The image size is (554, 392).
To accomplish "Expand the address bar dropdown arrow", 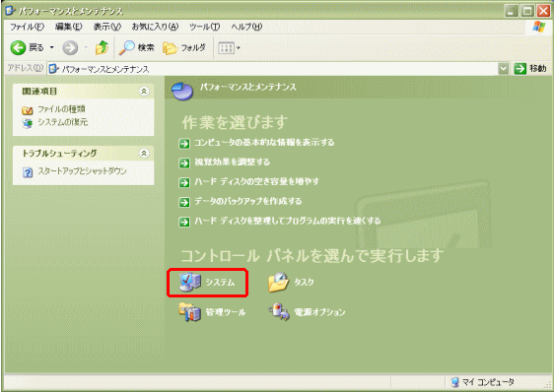I will point(503,69).
